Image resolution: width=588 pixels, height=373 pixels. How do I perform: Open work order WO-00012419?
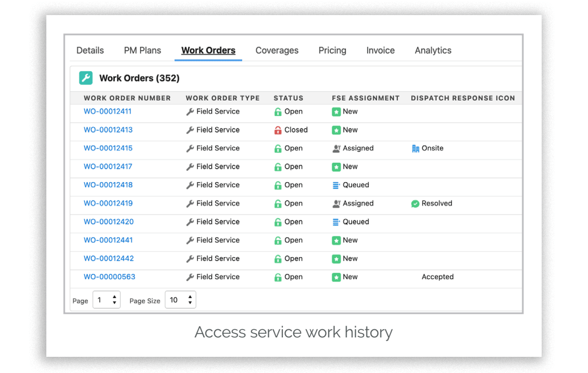(x=108, y=203)
